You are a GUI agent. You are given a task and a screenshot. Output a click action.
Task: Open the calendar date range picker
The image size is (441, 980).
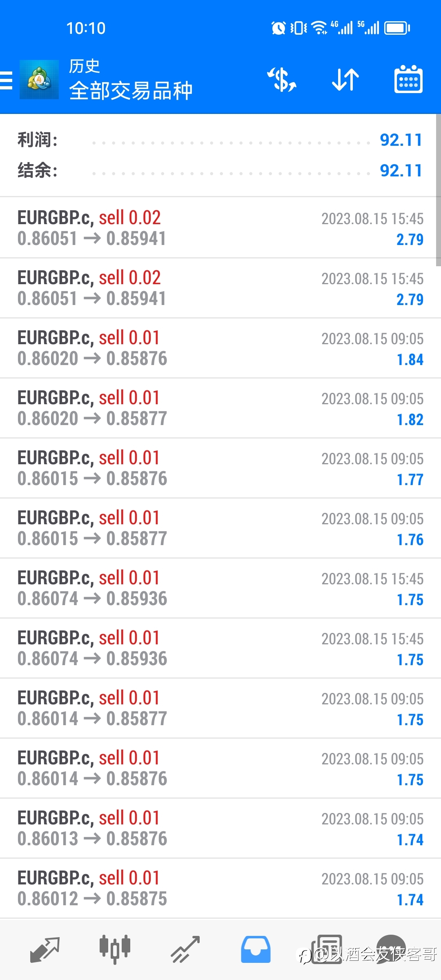coord(408,80)
